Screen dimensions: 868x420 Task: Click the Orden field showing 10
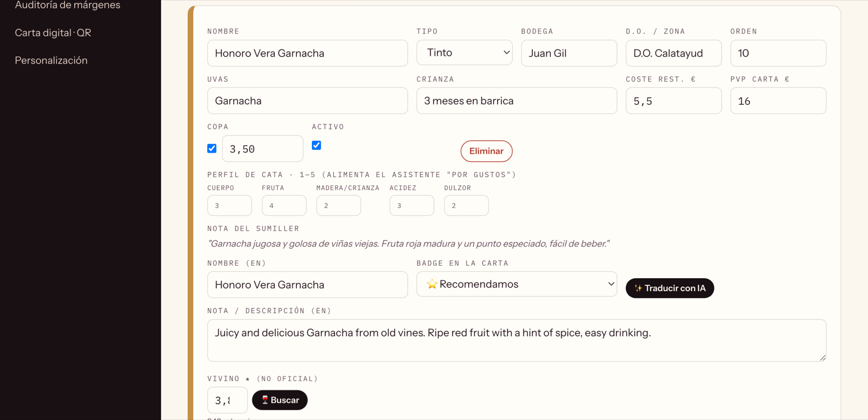[778, 53]
